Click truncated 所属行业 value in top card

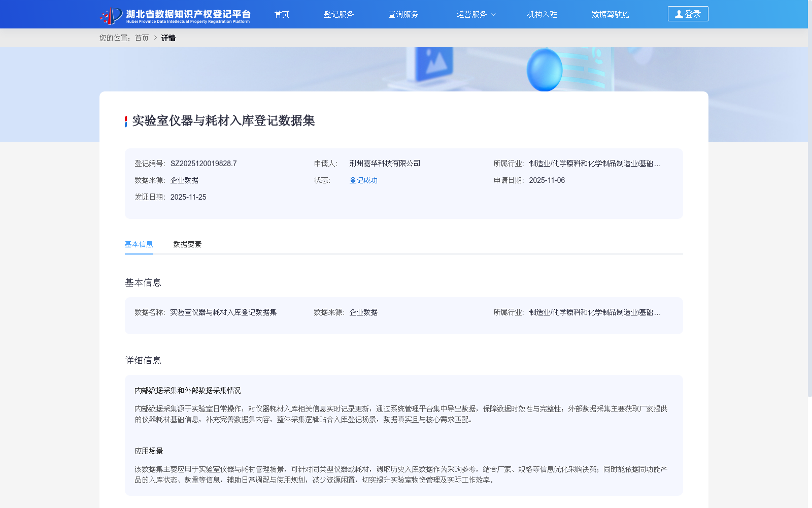595,164
